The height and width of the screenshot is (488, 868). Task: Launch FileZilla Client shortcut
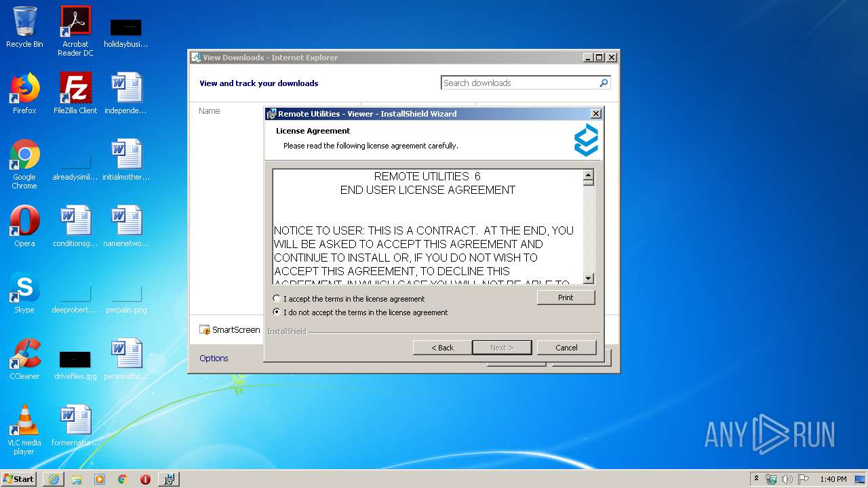coord(75,94)
